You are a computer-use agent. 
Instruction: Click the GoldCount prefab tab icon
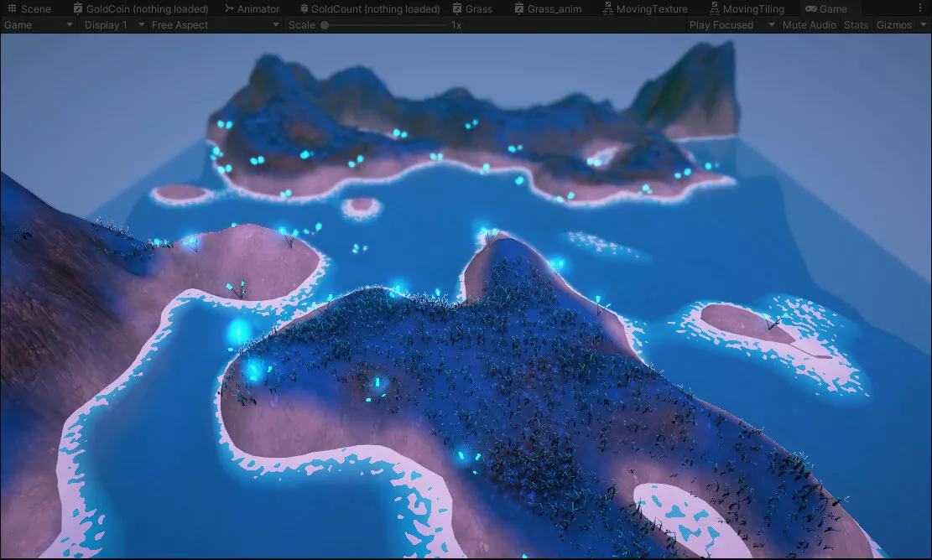pos(303,9)
